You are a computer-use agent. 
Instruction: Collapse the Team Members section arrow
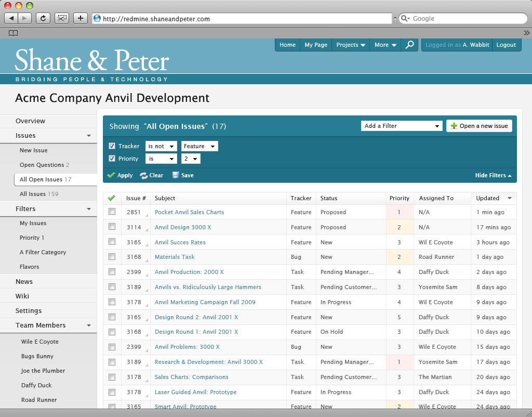[89, 325]
